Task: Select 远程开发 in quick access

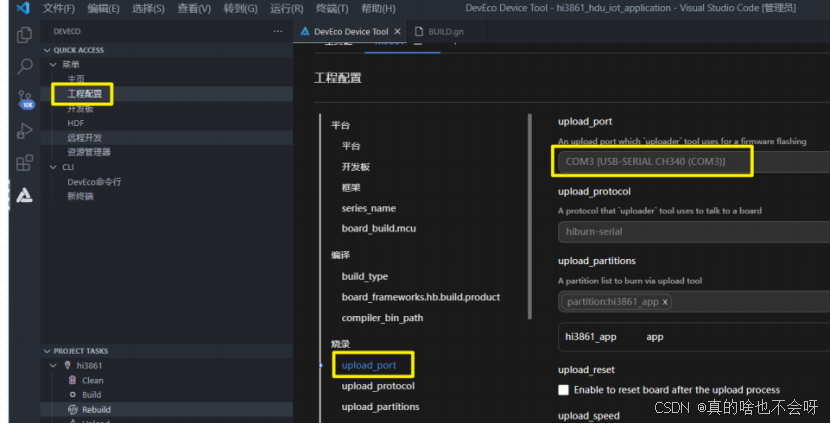Action: [85, 138]
